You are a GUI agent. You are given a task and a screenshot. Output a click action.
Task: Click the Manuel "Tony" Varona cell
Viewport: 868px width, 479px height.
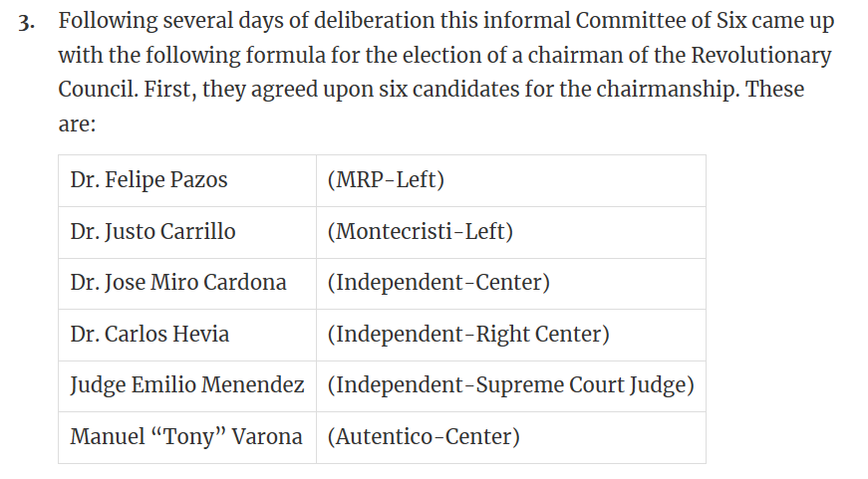point(186,437)
